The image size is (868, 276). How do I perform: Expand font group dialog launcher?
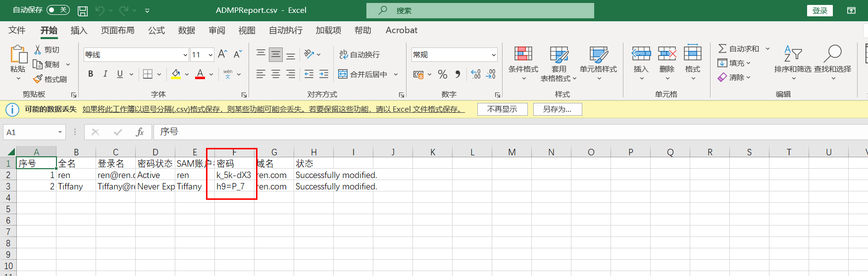(x=244, y=94)
